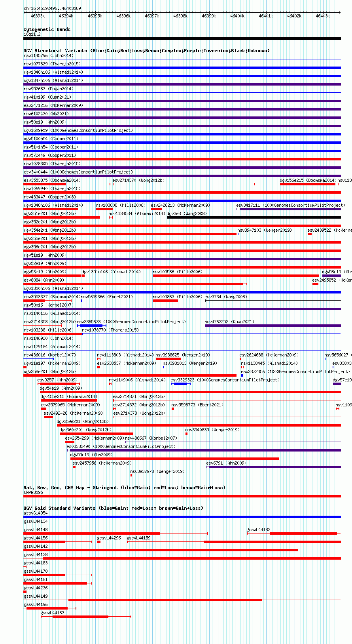The image size is (352, 644).
Task: Select nsv103586 (Mills2006) variant
Action: coord(178,272)
